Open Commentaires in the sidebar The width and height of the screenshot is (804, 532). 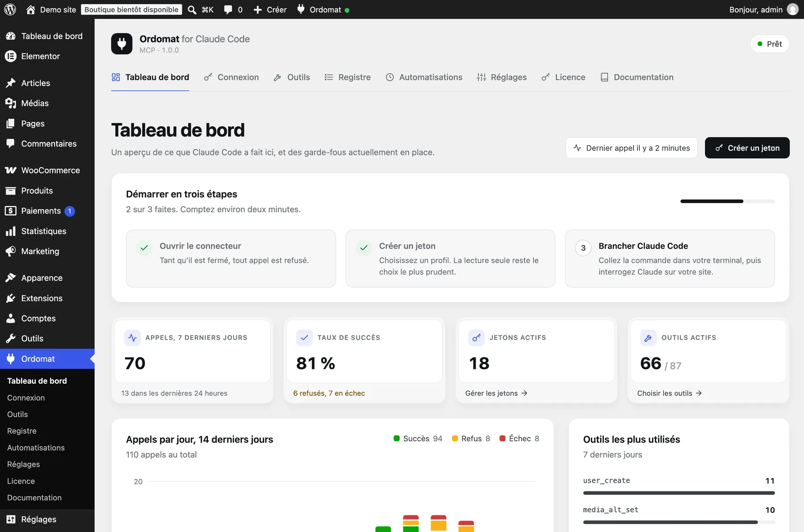[x=47, y=144]
